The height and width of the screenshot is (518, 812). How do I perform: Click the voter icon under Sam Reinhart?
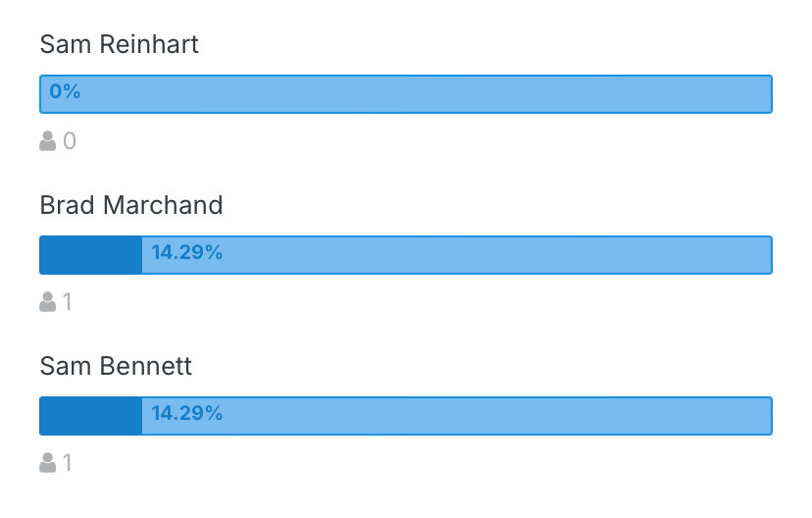pos(48,141)
